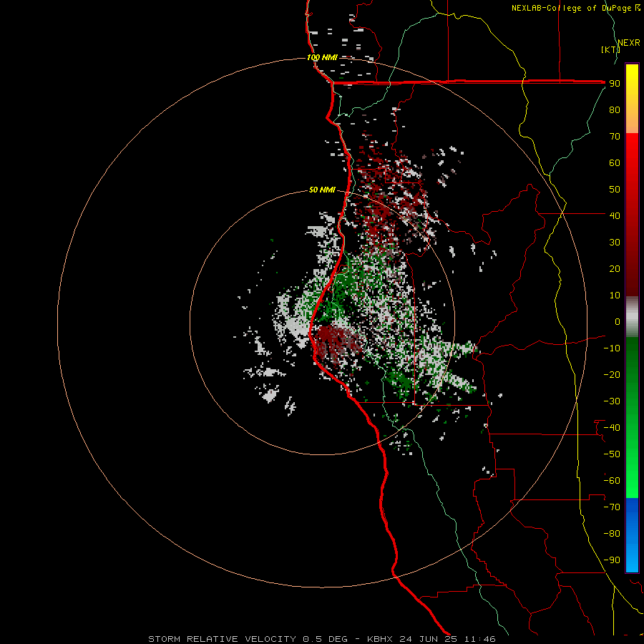Click the 100 NMI range ring label

[x=322, y=57]
